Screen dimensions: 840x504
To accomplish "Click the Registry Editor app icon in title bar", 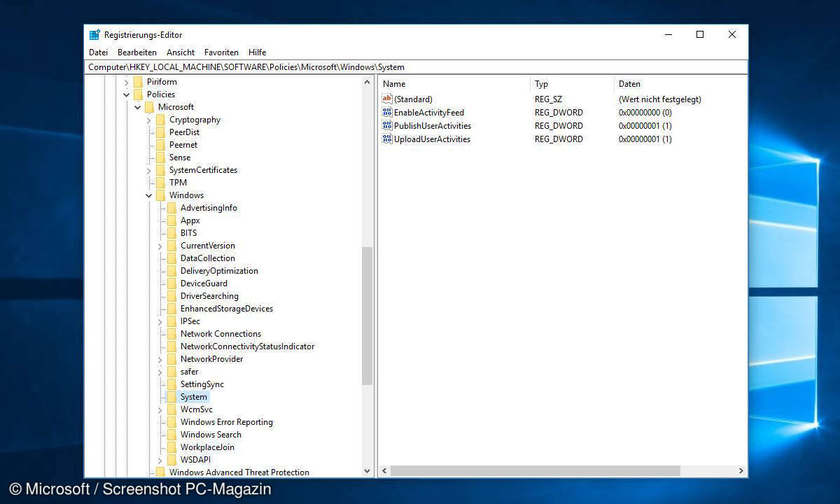I will 94,34.
